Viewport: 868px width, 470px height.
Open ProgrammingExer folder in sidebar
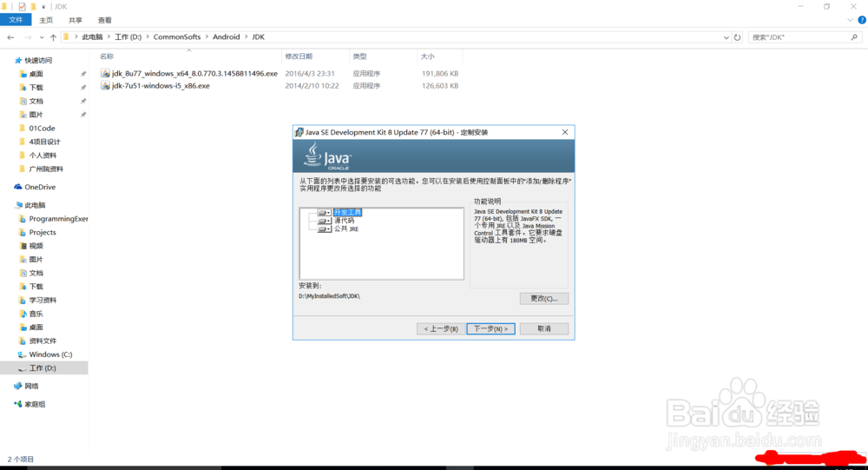(x=59, y=219)
